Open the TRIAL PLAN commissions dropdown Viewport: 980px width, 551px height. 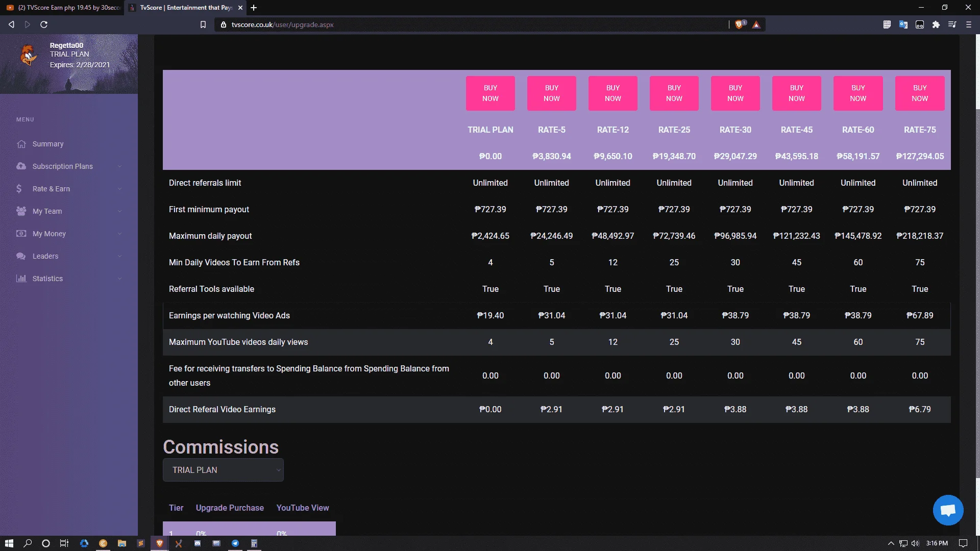(x=223, y=470)
